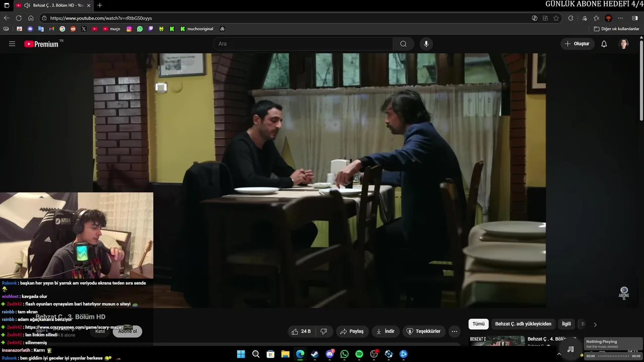Open Twitch bookmark
This screenshot has width=644, height=362.
(x=150, y=29)
